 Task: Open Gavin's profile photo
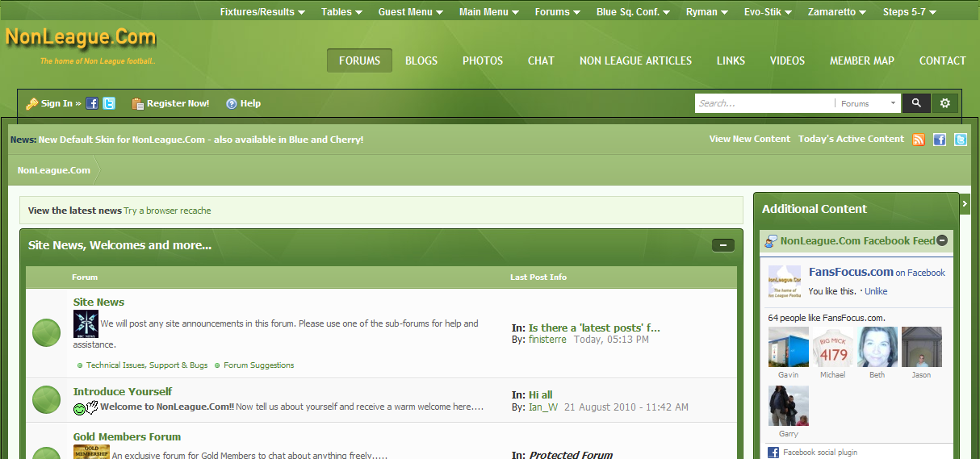(x=789, y=347)
